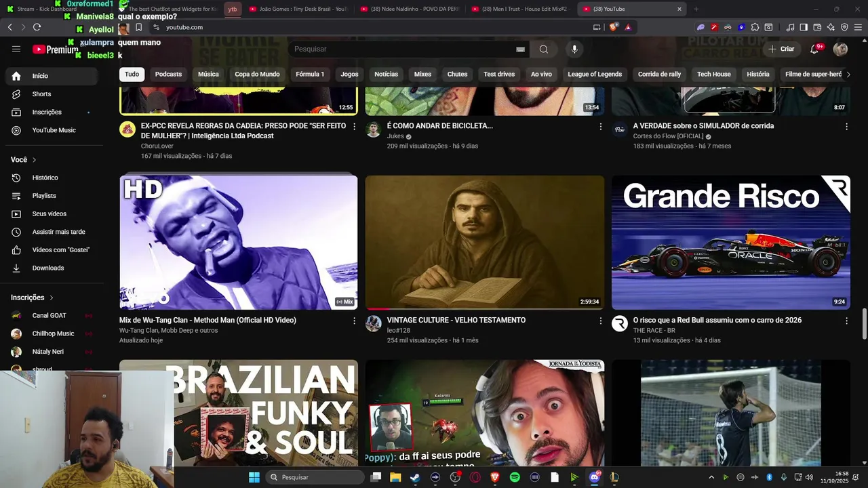Open more options for Red Bull 2026 video
Screen dimensions: 868x488
point(846,321)
